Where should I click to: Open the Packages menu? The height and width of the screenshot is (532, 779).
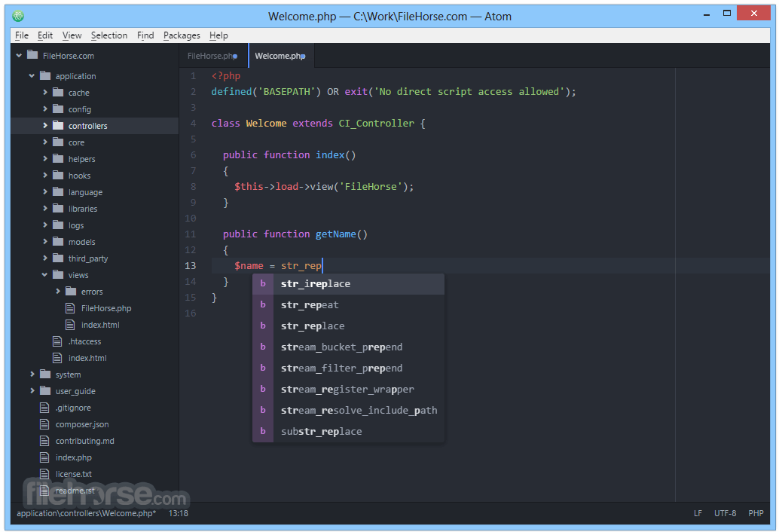[182, 35]
